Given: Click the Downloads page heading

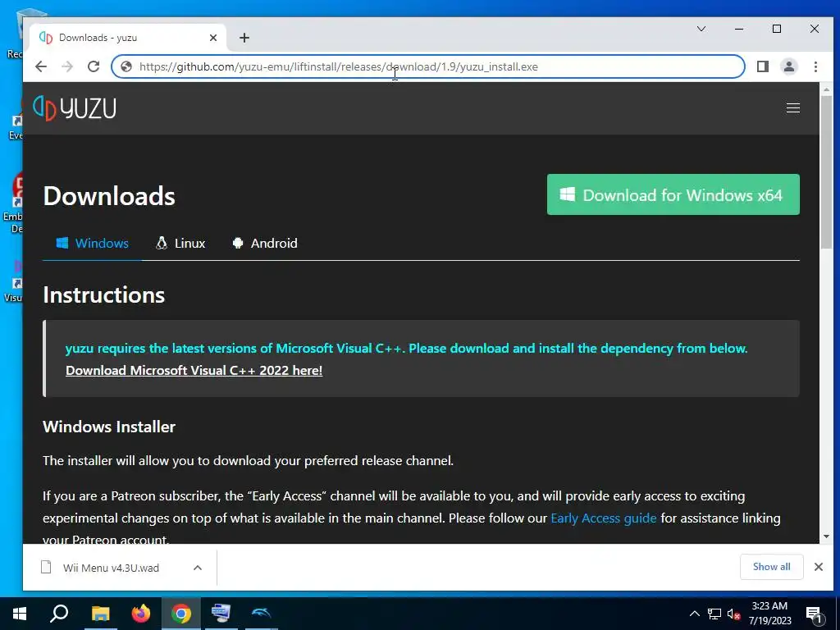Looking at the screenshot, I should pos(109,196).
